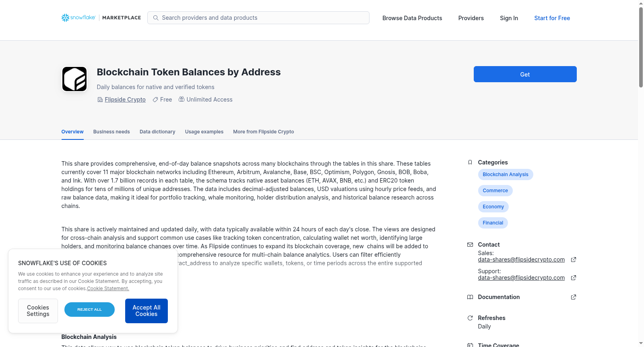Click the gift icon beside Unlimited Access
The height and width of the screenshot is (347, 644).
click(x=182, y=99)
